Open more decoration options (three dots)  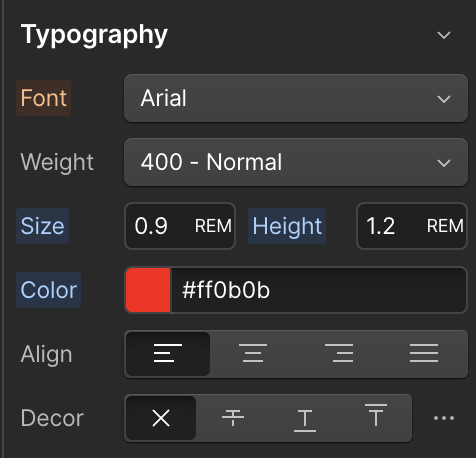pos(444,418)
